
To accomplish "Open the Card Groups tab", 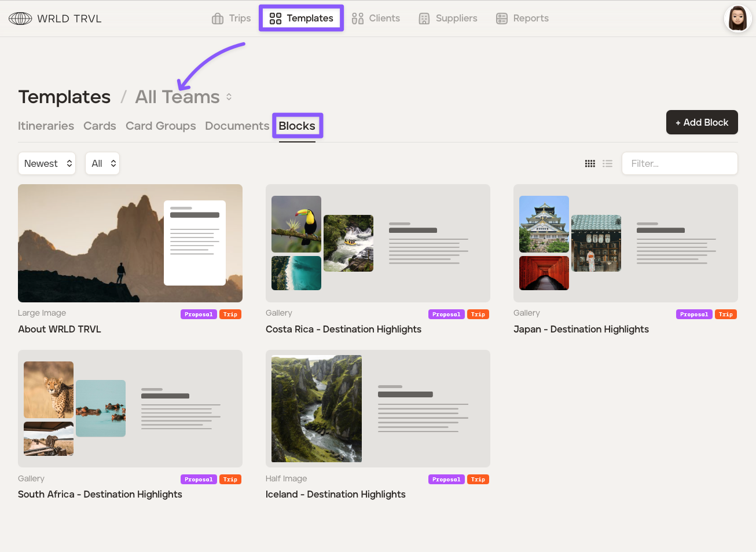I will (160, 126).
